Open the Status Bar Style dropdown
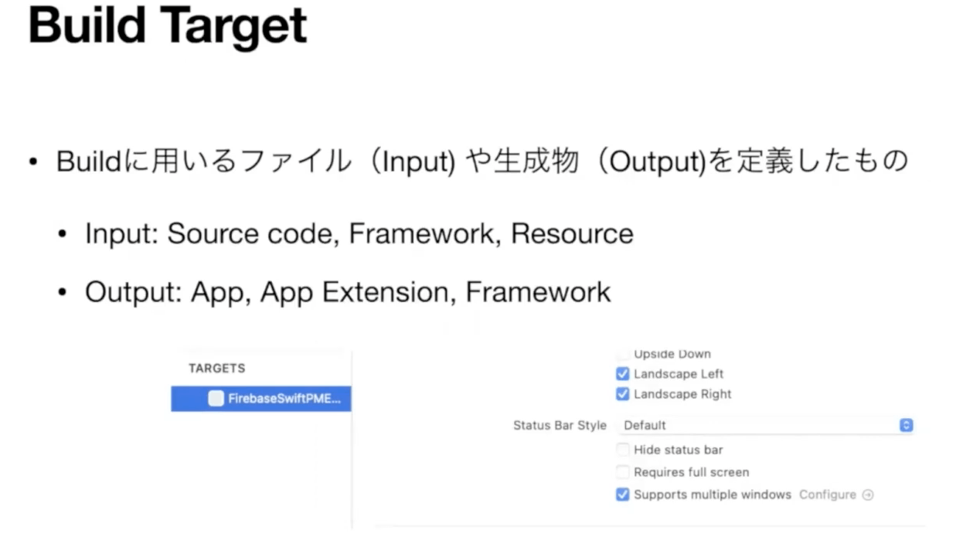The image size is (980, 537). tap(766, 425)
